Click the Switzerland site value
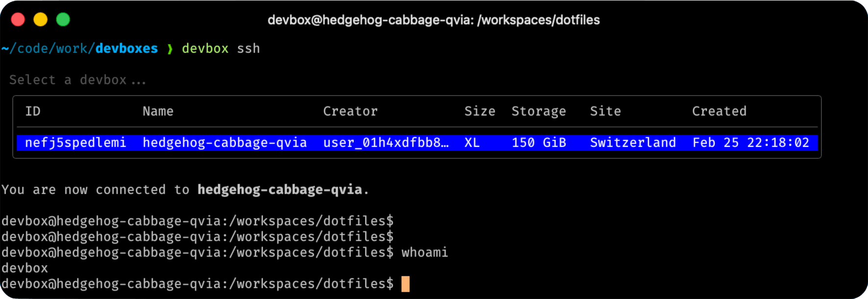Image resolution: width=868 pixels, height=299 pixels. pyautogui.click(x=632, y=143)
